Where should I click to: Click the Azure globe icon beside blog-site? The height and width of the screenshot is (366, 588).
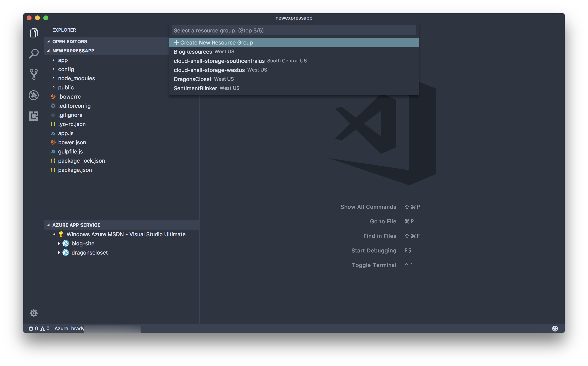pos(65,243)
